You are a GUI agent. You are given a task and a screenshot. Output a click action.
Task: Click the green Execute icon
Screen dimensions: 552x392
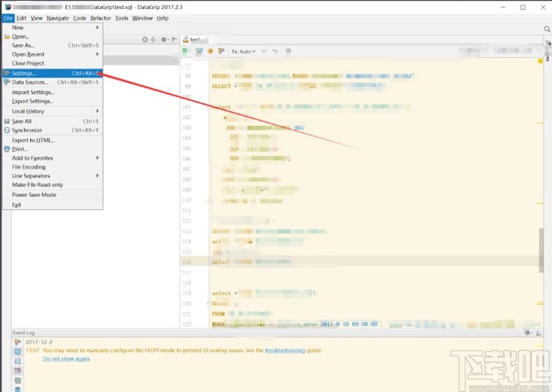coord(185,51)
